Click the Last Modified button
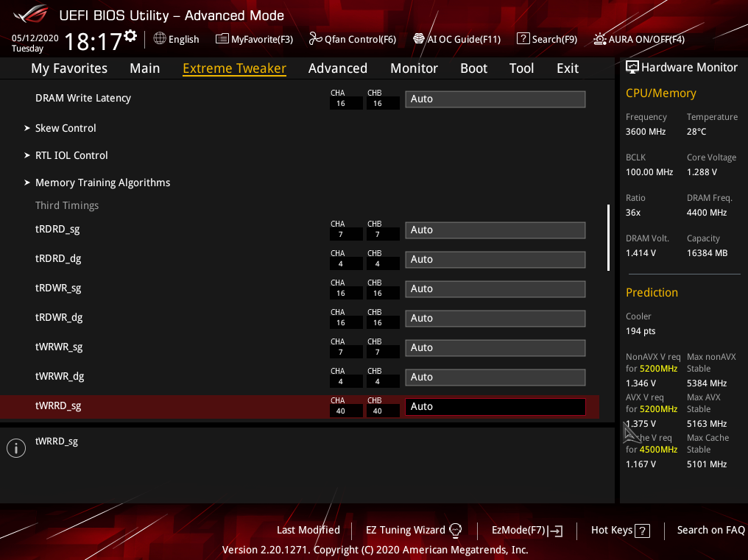This screenshot has width=748, height=560. 308,530
